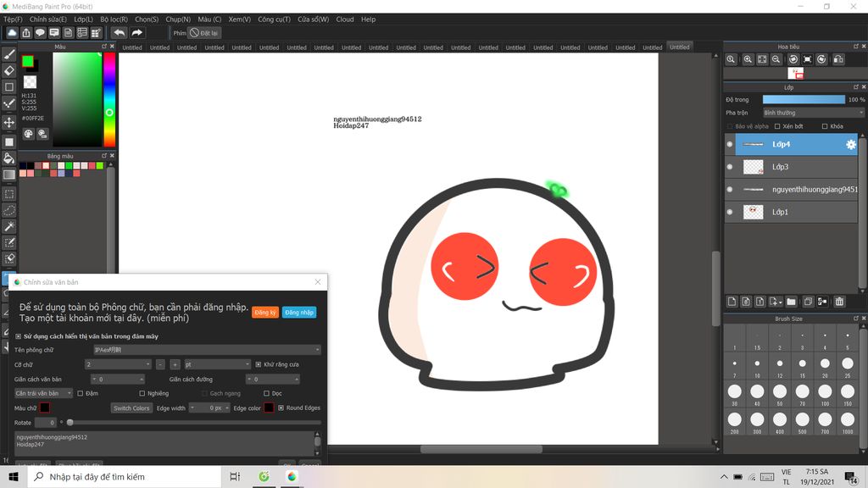Open the Cỡ chữ font size dropdown
Viewport: 868px width, 488px height.
pos(118,364)
